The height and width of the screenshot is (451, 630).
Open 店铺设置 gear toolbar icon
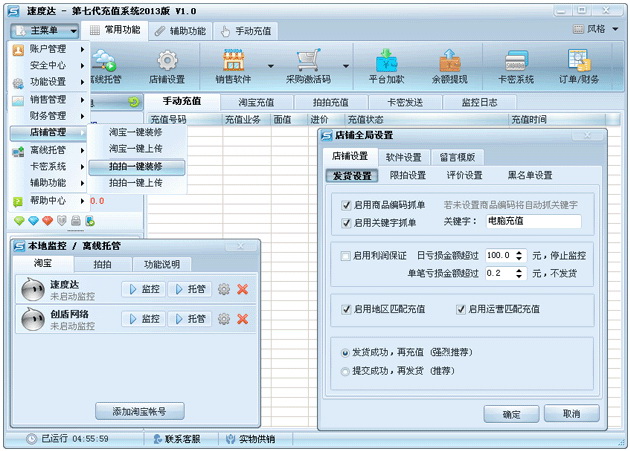pyautogui.click(x=167, y=60)
